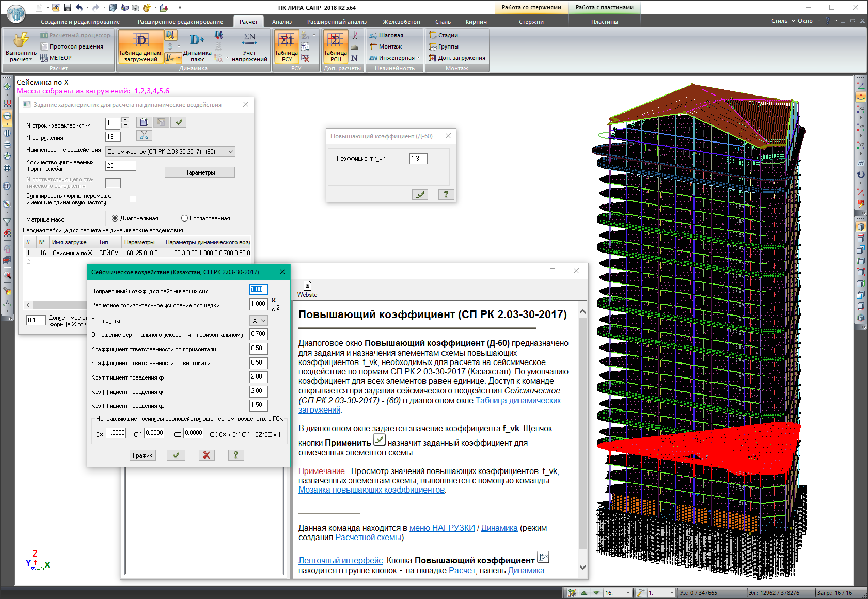Open the Мозаика повышающих коэффициентов link

(371, 490)
